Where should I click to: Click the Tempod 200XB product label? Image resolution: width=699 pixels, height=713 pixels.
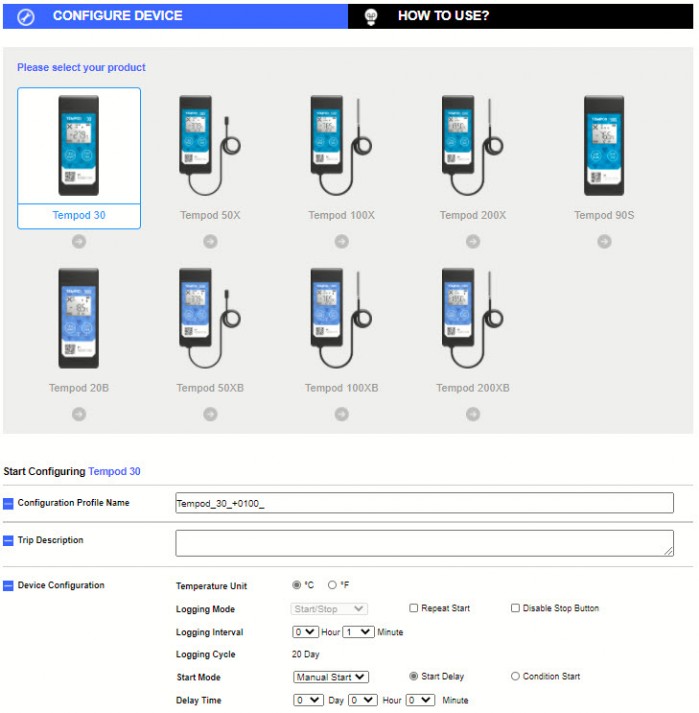(x=473, y=388)
